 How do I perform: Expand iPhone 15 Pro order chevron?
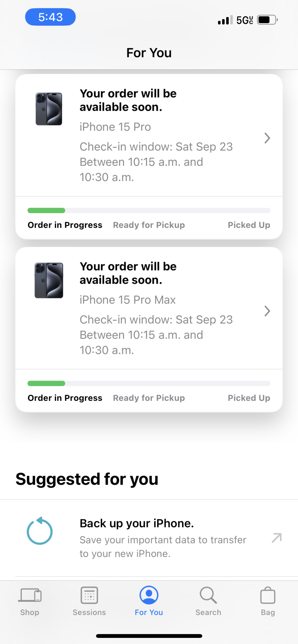[267, 138]
